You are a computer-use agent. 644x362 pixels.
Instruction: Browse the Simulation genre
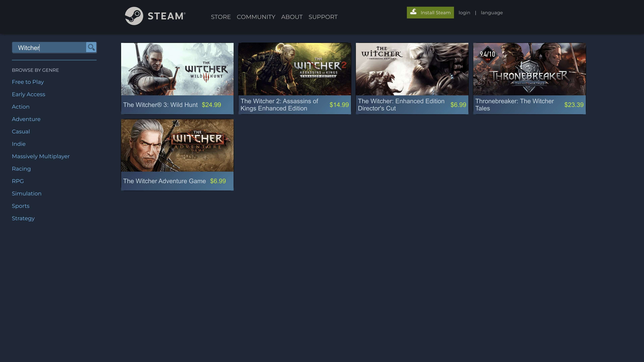(x=27, y=194)
